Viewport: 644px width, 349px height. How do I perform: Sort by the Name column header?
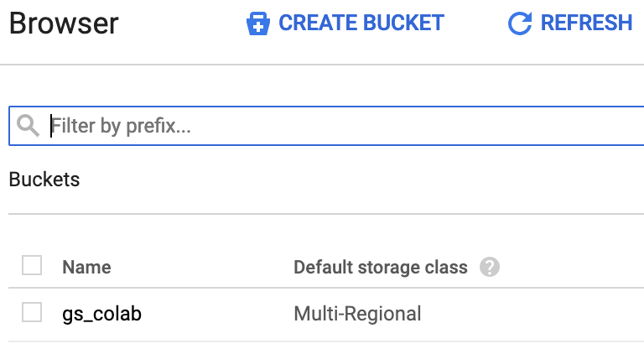[x=86, y=268]
